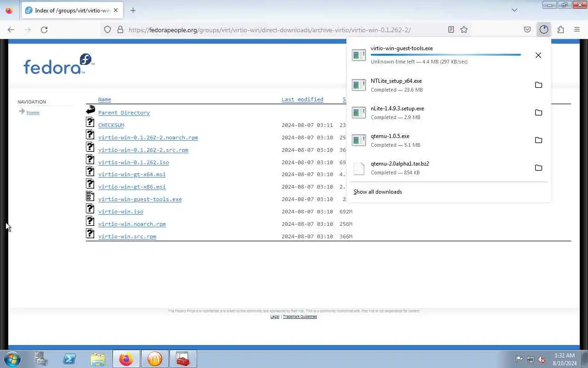Show site security padlock info

[120, 29]
